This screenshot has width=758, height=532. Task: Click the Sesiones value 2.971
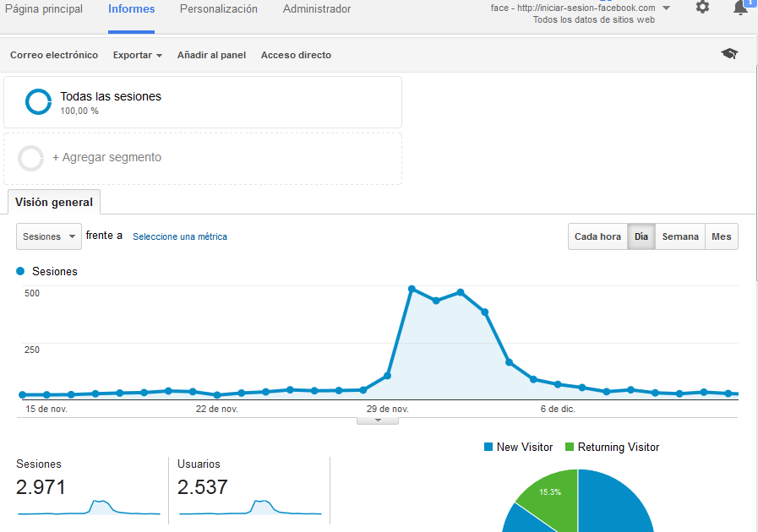(41, 487)
